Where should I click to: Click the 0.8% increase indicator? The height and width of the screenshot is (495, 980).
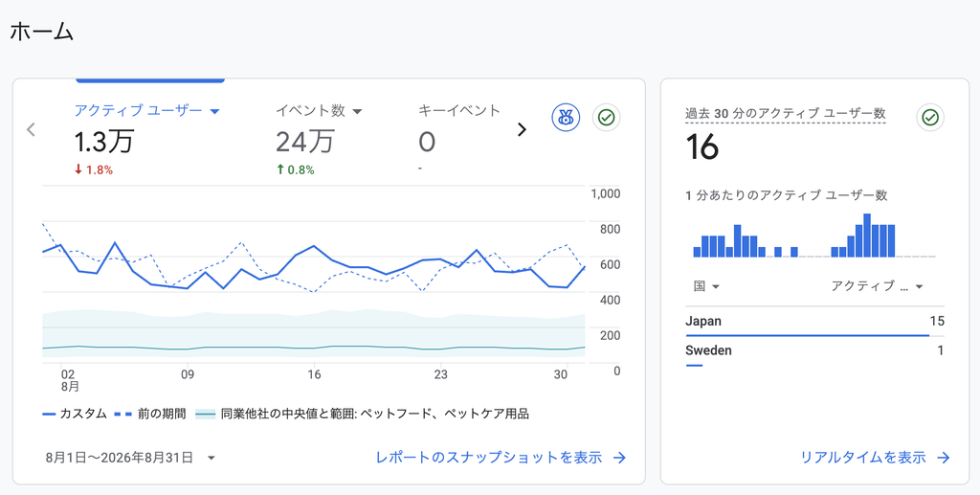[295, 169]
